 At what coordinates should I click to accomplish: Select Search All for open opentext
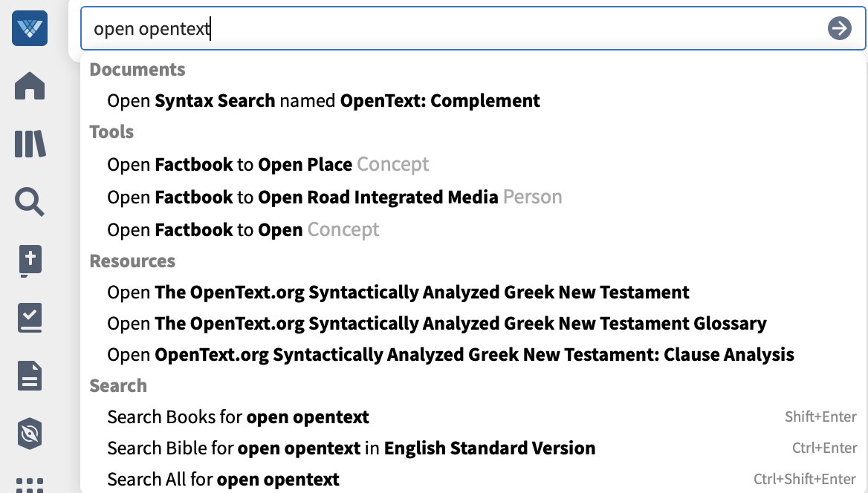(x=223, y=479)
